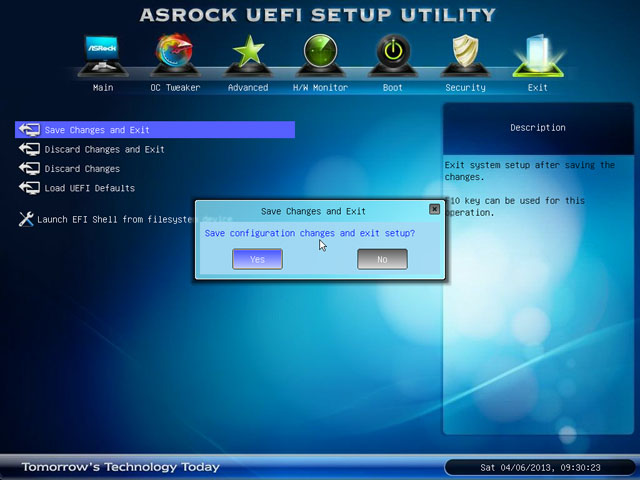This screenshot has height=480, width=640.
Task: Choose the Discard Changes option text
Action: (82, 169)
